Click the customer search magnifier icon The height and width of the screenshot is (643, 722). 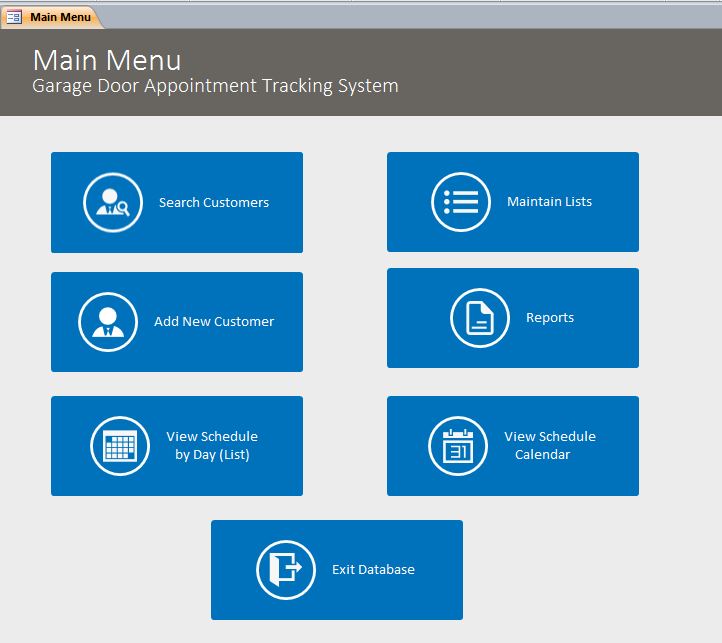click(x=113, y=203)
